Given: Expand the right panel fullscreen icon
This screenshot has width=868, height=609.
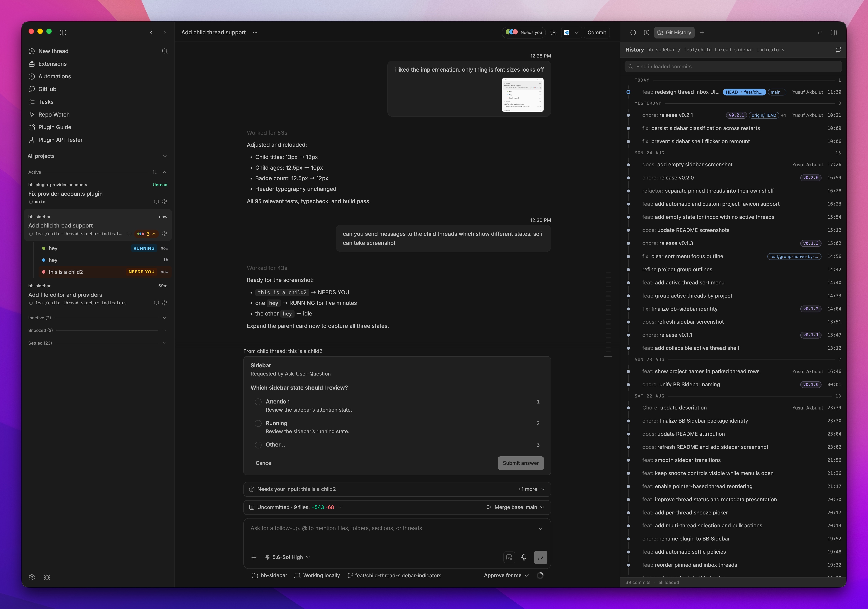Looking at the screenshot, I should pyautogui.click(x=820, y=33).
